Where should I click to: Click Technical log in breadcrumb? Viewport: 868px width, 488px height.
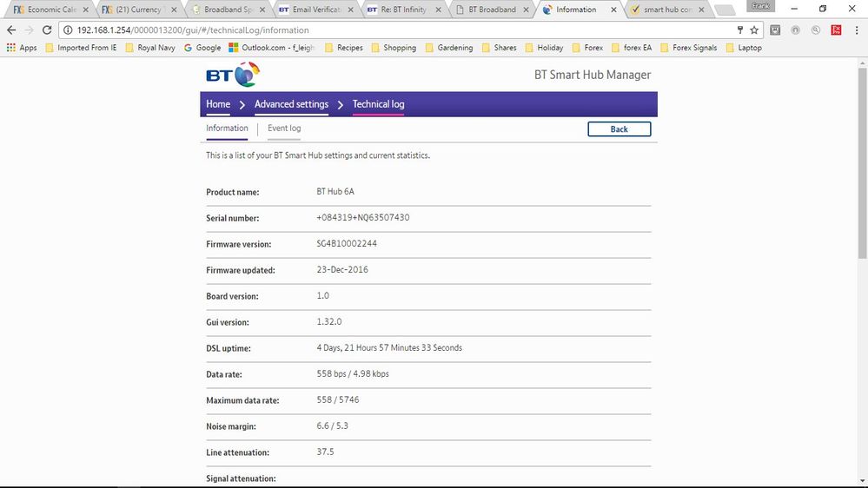[x=378, y=104]
